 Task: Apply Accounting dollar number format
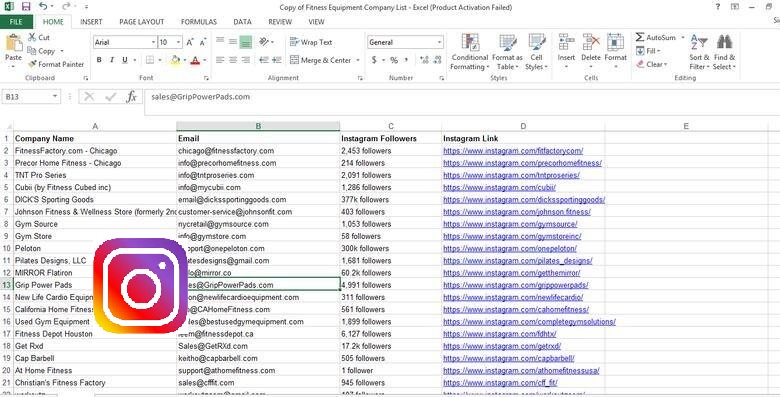coord(374,60)
